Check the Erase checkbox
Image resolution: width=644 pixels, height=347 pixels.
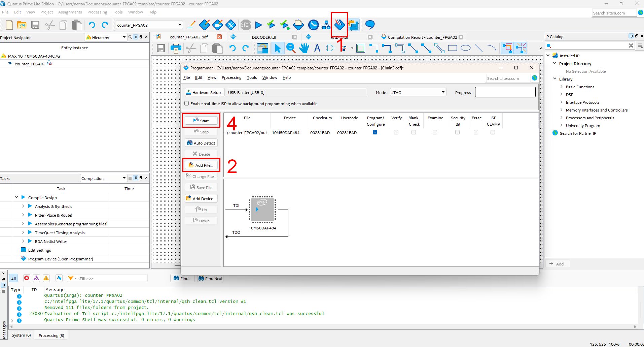tap(476, 132)
